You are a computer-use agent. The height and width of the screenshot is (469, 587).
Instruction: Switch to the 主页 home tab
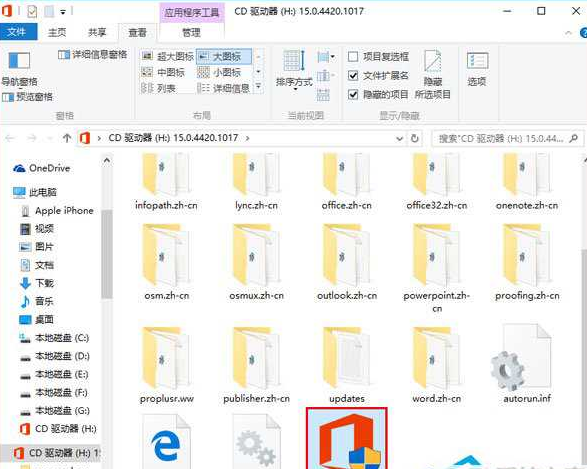click(57, 33)
